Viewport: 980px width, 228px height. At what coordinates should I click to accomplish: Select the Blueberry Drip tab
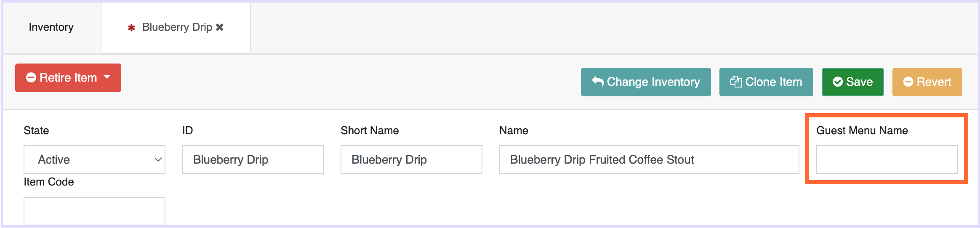tap(177, 27)
